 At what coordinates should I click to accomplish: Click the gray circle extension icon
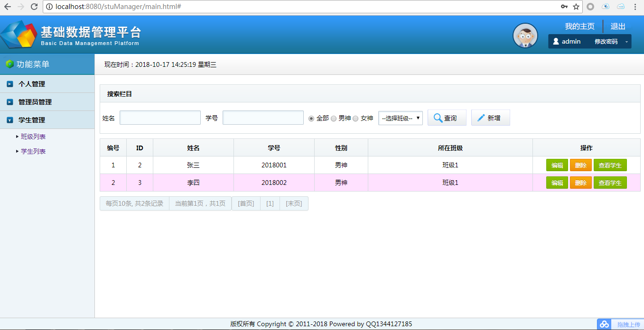(590, 7)
